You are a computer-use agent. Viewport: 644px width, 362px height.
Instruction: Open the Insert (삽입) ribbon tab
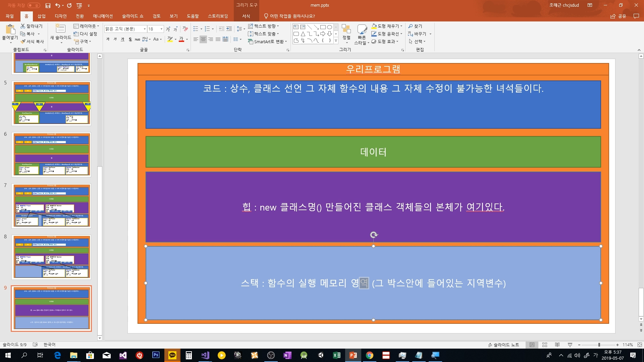click(41, 16)
